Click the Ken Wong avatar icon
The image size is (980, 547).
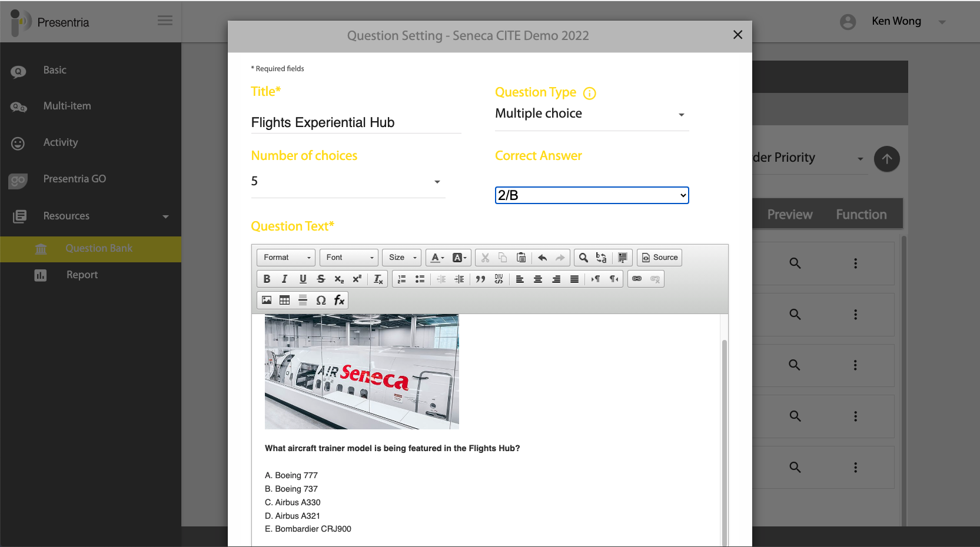pyautogui.click(x=848, y=22)
